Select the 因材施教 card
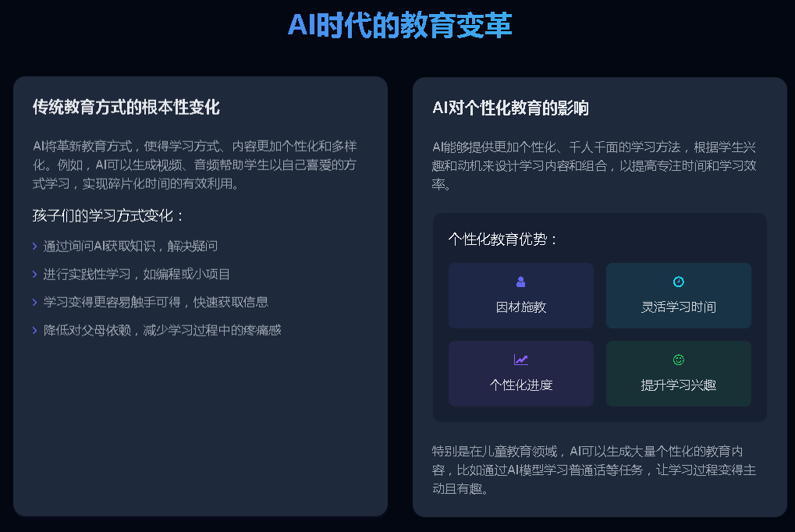The height and width of the screenshot is (532, 795). point(520,295)
